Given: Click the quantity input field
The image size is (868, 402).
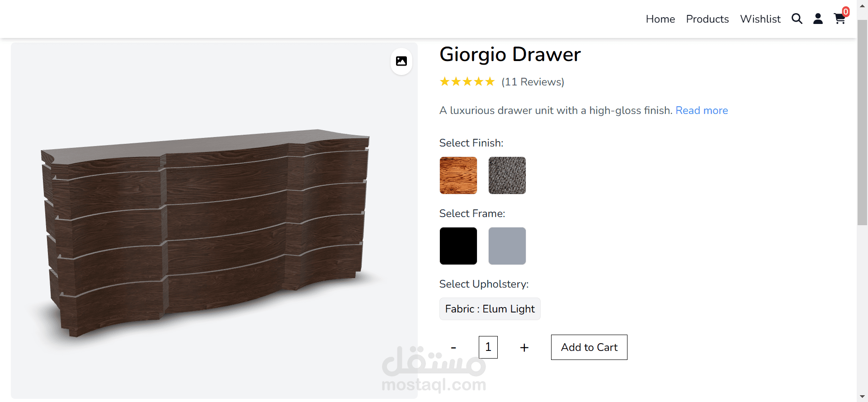Looking at the screenshot, I should pos(488,347).
